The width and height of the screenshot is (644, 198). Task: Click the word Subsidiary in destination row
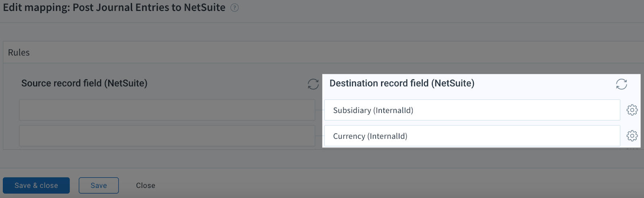point(352,110)
